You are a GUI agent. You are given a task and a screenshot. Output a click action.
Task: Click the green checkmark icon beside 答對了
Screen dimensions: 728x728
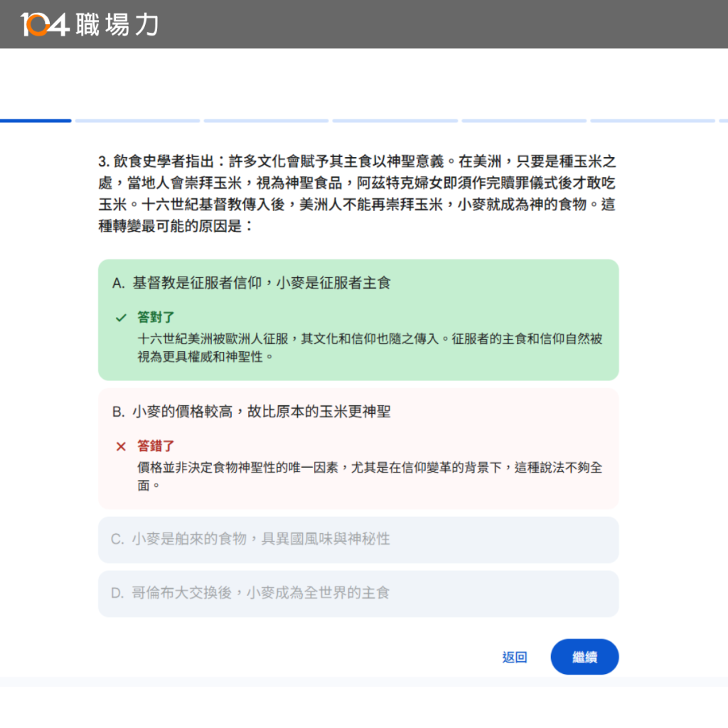121,318
